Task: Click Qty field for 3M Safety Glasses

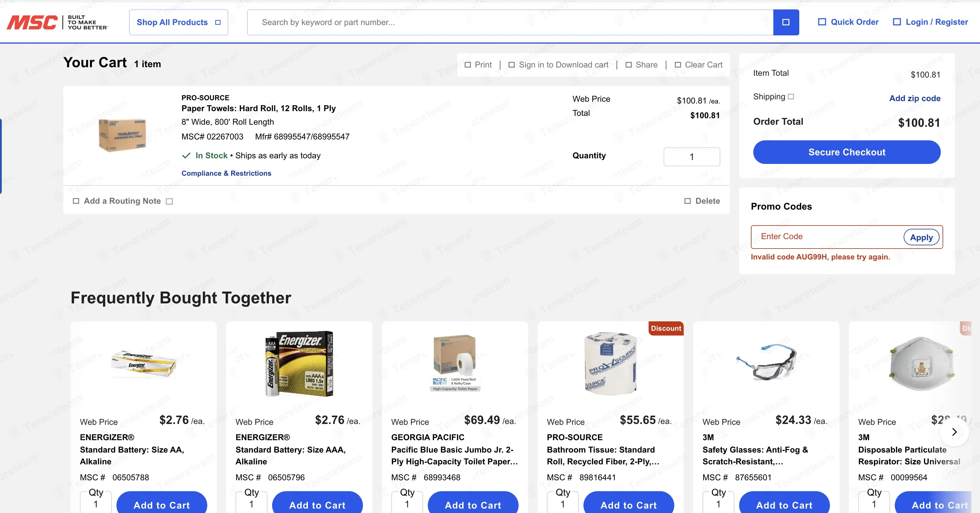Action: tap(718, 502)
